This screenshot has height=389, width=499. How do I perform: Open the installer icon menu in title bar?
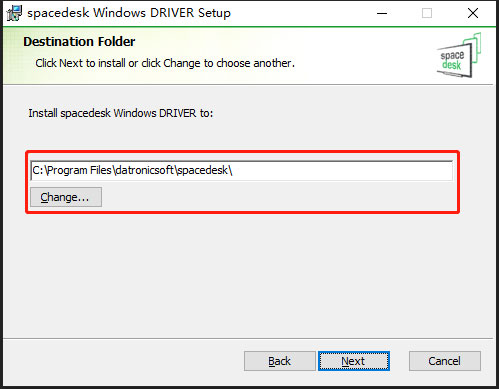[x=14, y=13]
